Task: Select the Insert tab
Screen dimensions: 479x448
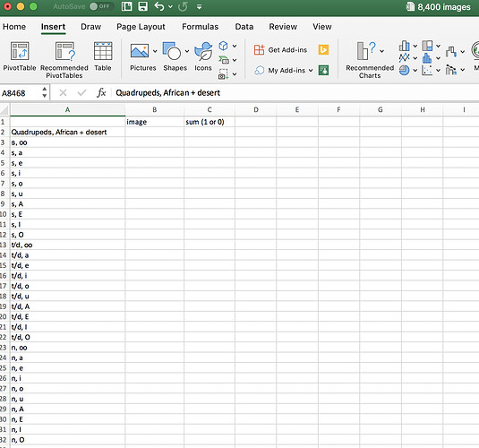Action: pos(53,27)
